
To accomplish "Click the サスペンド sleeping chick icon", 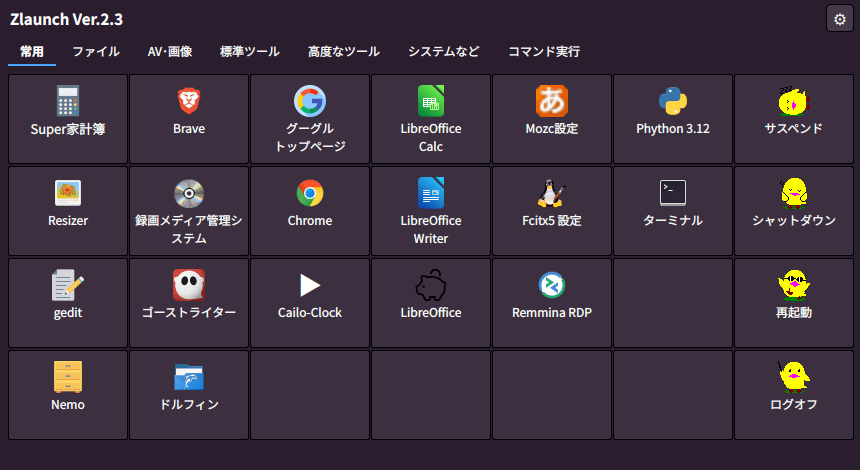I will (794, 101).
